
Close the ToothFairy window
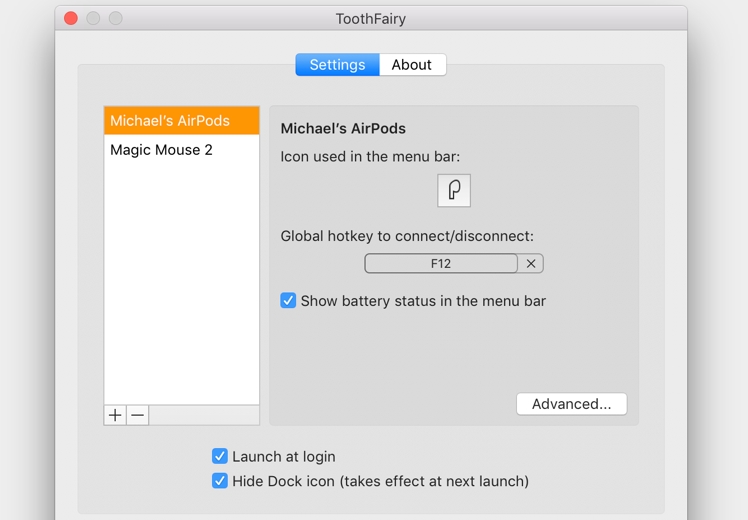coord(71,19)
